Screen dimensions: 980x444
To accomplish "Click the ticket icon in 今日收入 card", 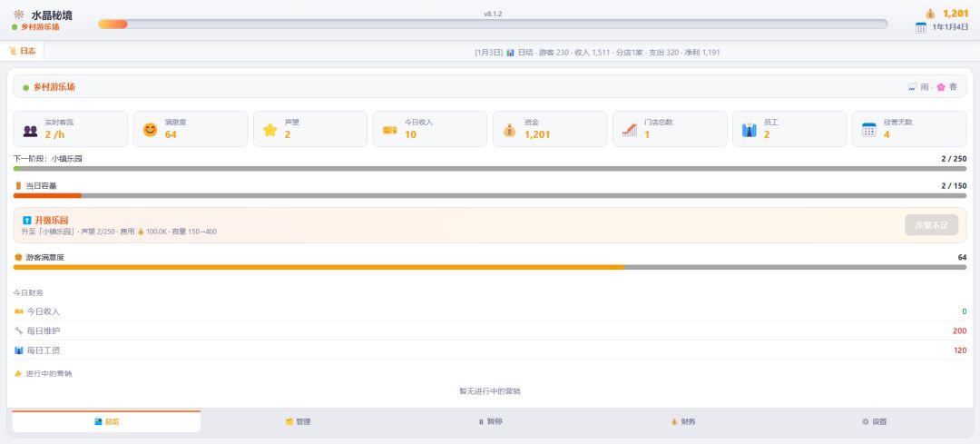I will click(x=390, y=130).
